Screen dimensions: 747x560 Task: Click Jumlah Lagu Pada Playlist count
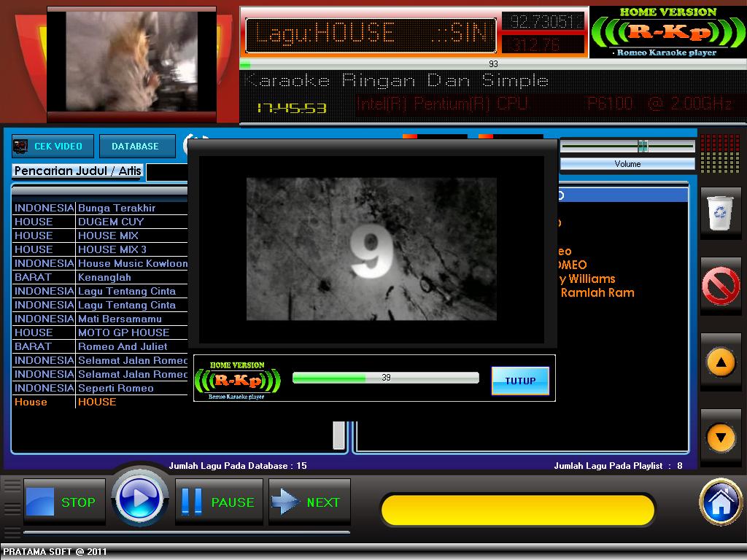tap(619, 466)
